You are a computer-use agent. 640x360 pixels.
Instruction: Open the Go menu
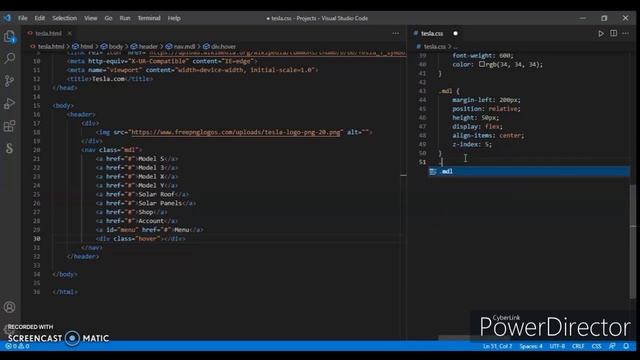tap(108, 18)
